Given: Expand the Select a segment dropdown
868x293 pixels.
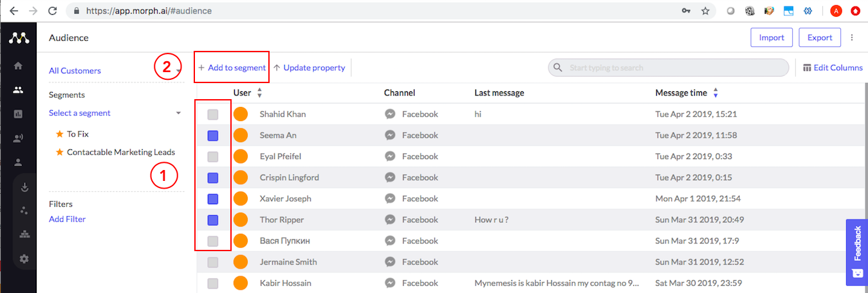Looking at the screenshot, I should [x=178, y=113].
